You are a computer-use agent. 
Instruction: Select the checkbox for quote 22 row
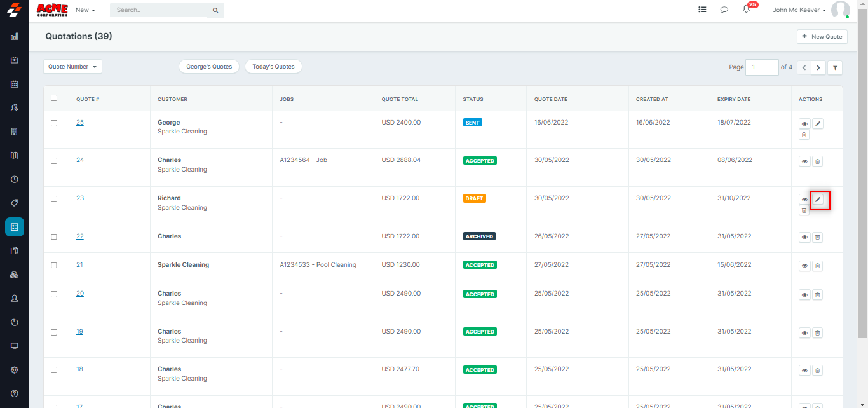54,236
